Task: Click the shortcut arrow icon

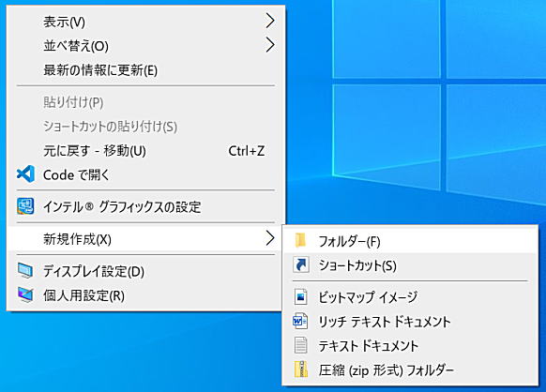Action: pos(301,265)
